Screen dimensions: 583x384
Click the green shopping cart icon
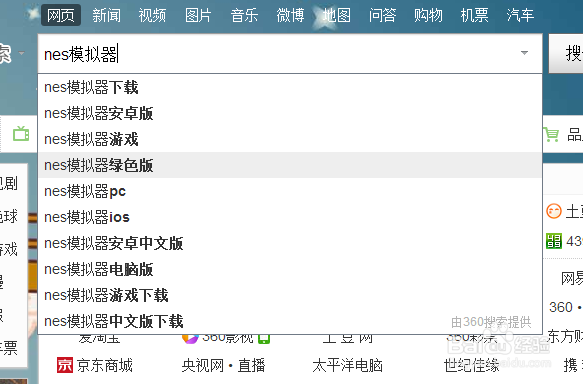pos(551,134)
